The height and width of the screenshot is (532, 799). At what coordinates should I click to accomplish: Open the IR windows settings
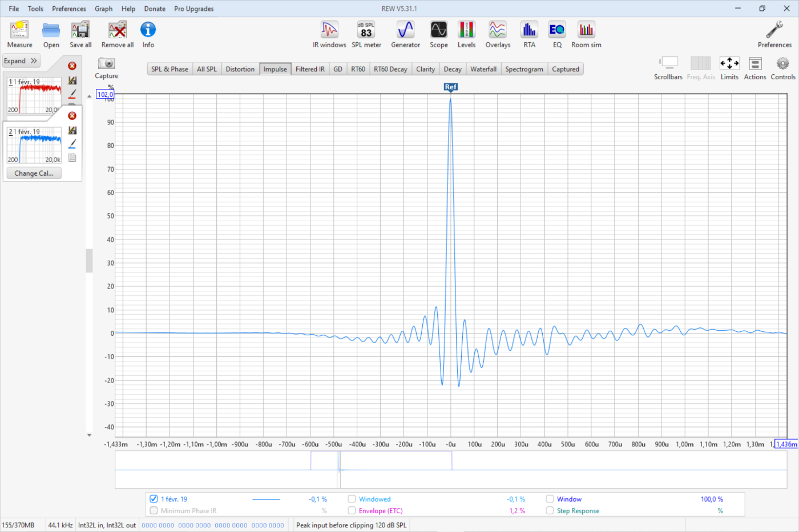pyautogui.click(x=329, y=34)
